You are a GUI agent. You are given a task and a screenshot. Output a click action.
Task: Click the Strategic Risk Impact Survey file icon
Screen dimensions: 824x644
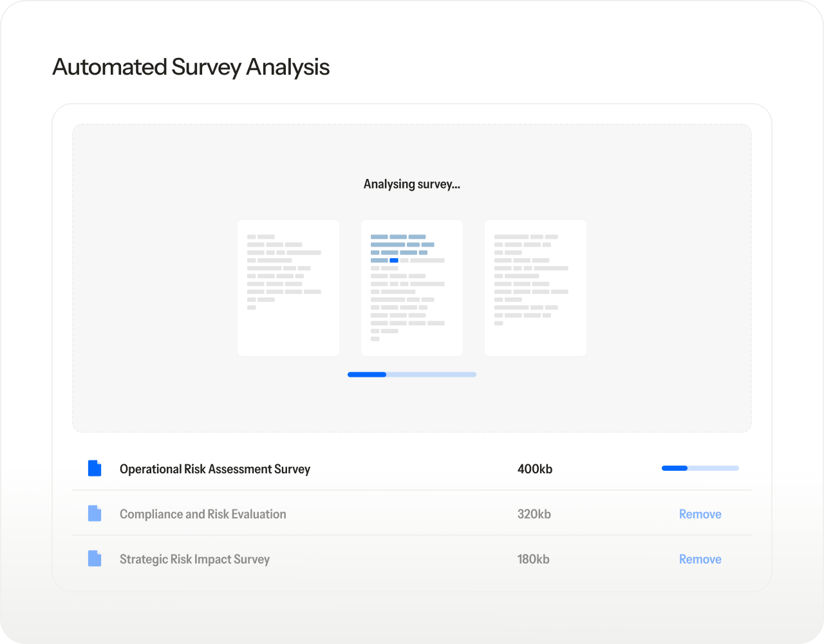click(x=95, y=559)
